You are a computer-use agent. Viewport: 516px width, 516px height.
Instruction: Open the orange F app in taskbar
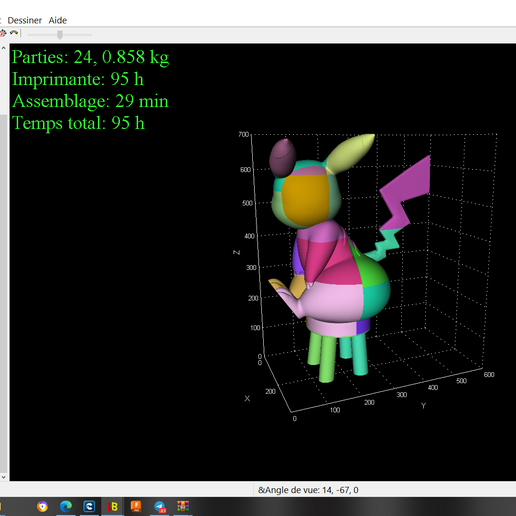[x=136, y=507]
